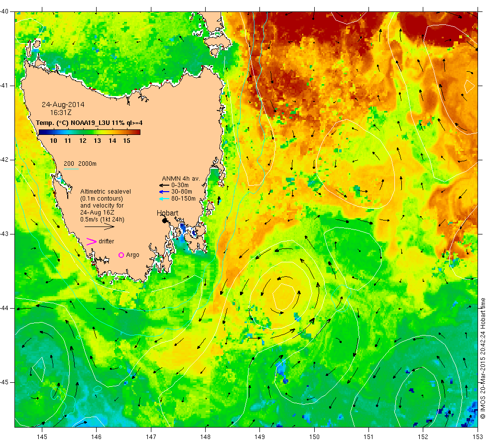Viewport: 488px width, 448px height.
Task: Click the IMOS copyright timestamp text
Action: click(x=483, y=358)
